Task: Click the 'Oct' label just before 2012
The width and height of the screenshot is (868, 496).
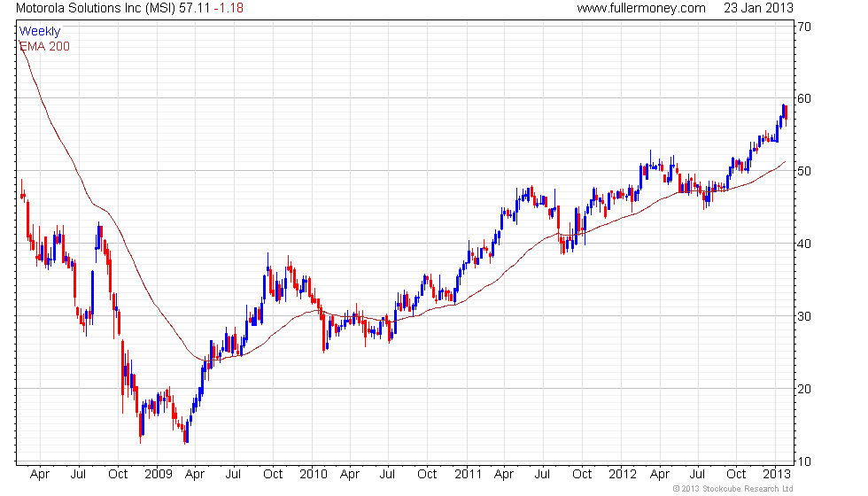Action: tap(582, 475)
